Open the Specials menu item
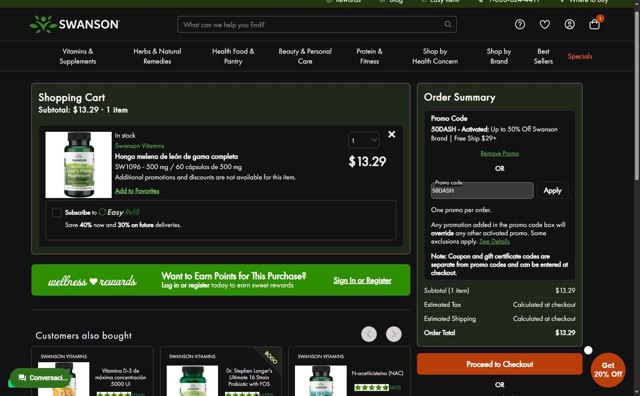Screen dimensions: 640x396 [x=580, y=56]
